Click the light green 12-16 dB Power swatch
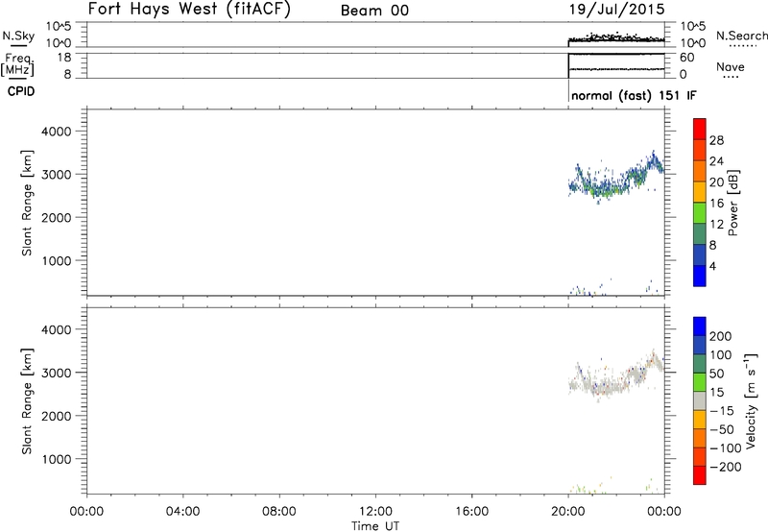 [x=700, y=213]
